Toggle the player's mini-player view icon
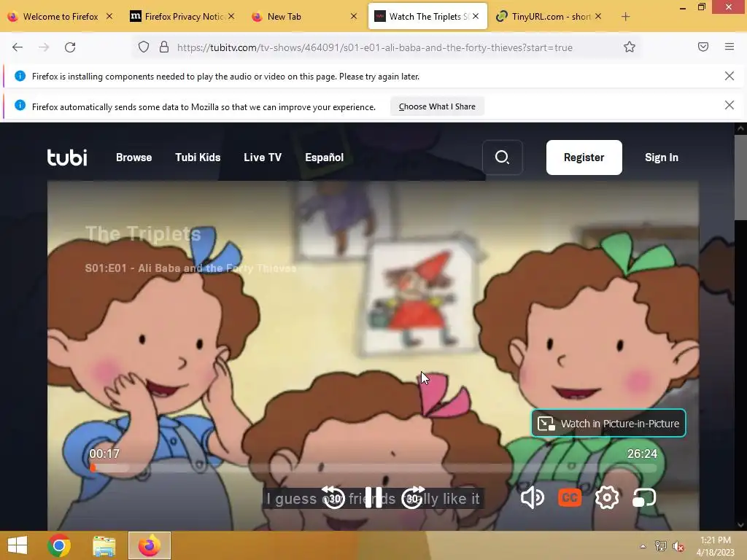Viewport: 747px width, 560px height. click(x=644, y=498)
